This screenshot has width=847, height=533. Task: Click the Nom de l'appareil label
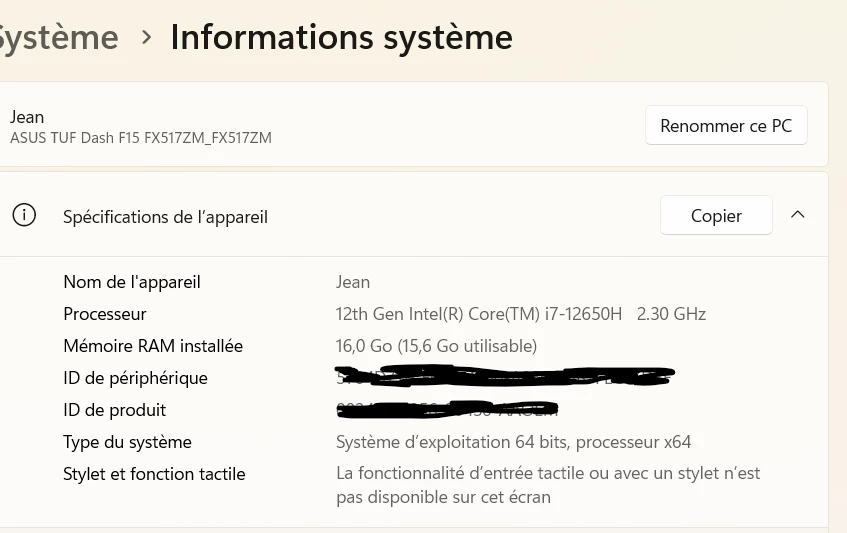[x=132, y=282]
